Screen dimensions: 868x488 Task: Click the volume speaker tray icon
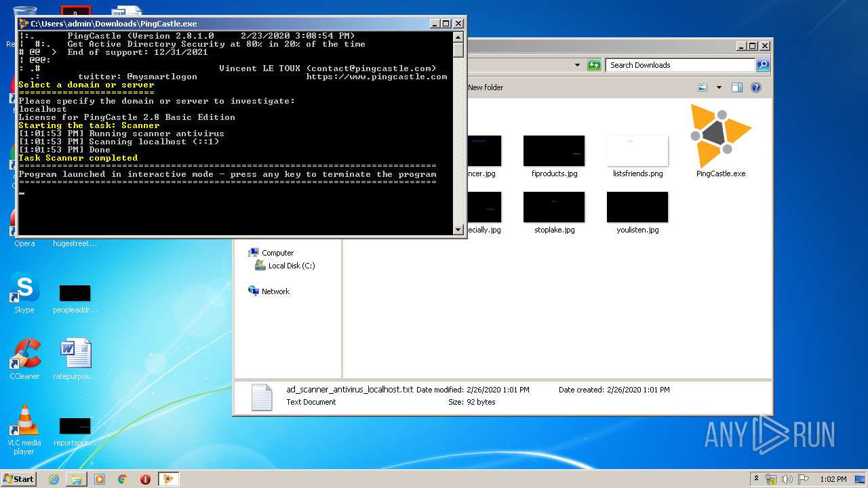[787, 479]
